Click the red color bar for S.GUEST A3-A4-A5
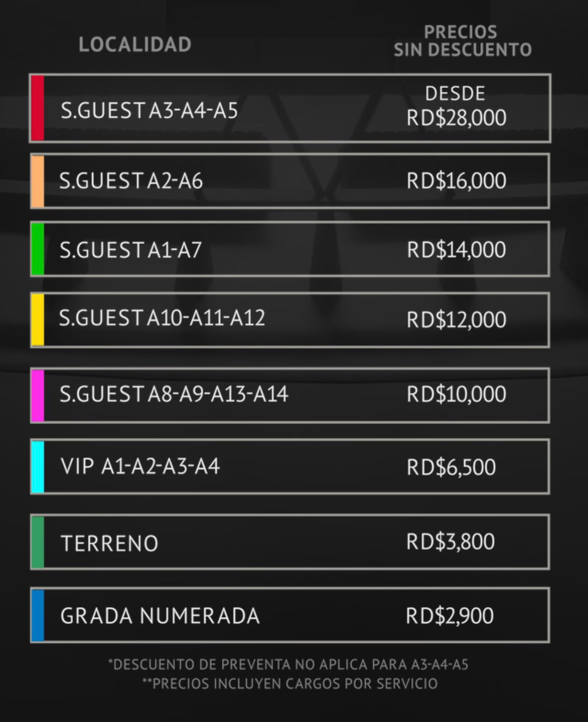Image resolution: width=588 pixels, height=722 pixels. (38, 108)
